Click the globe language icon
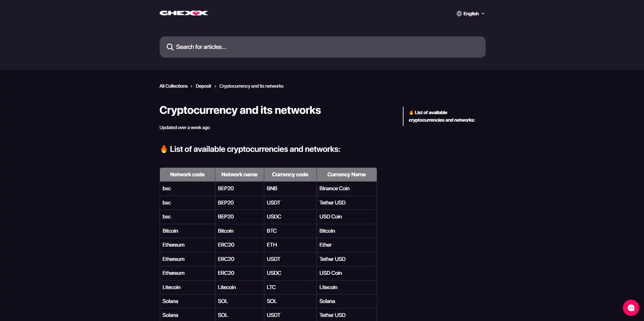 coord(459,14)
